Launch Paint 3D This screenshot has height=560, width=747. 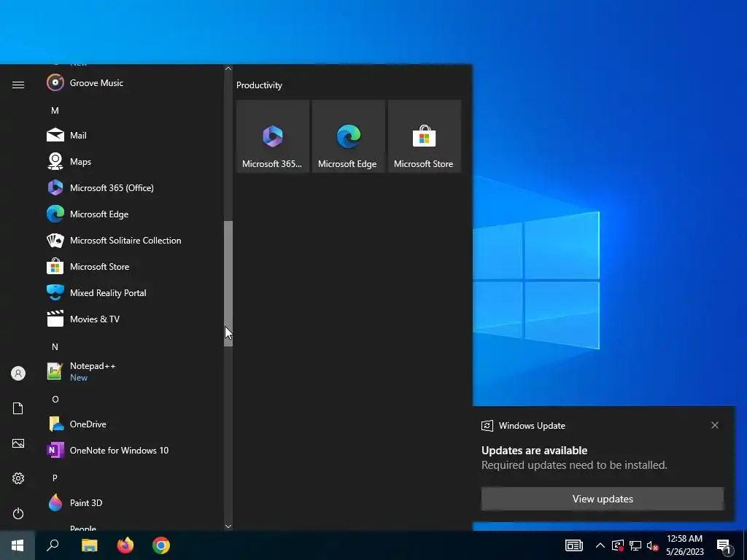(x=132, y=502)
